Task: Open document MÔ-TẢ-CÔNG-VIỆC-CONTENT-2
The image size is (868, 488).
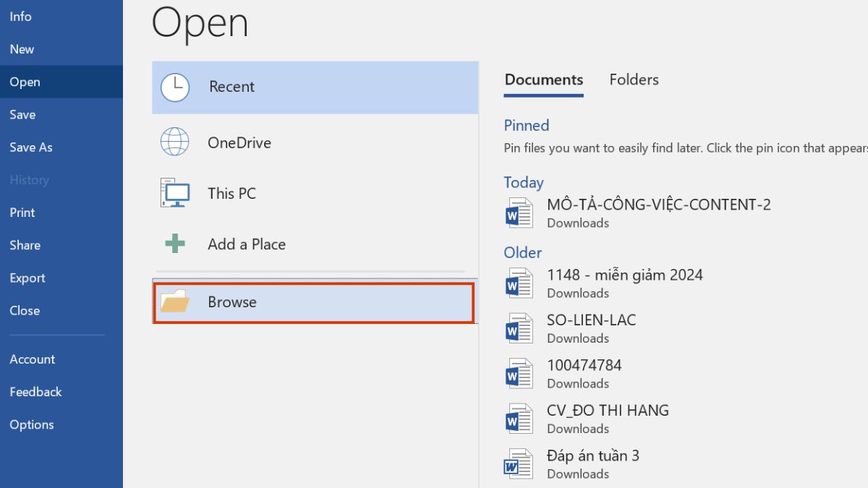Action: click(659, 205)
